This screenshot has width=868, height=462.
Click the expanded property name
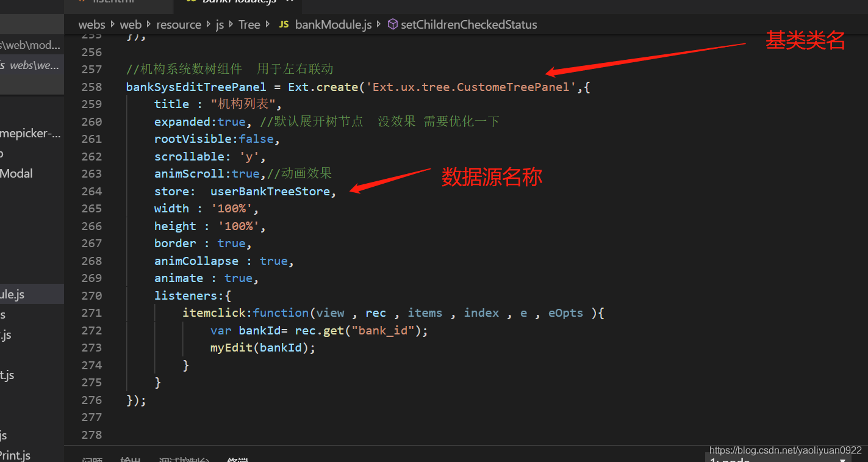(x=182, y=121)
